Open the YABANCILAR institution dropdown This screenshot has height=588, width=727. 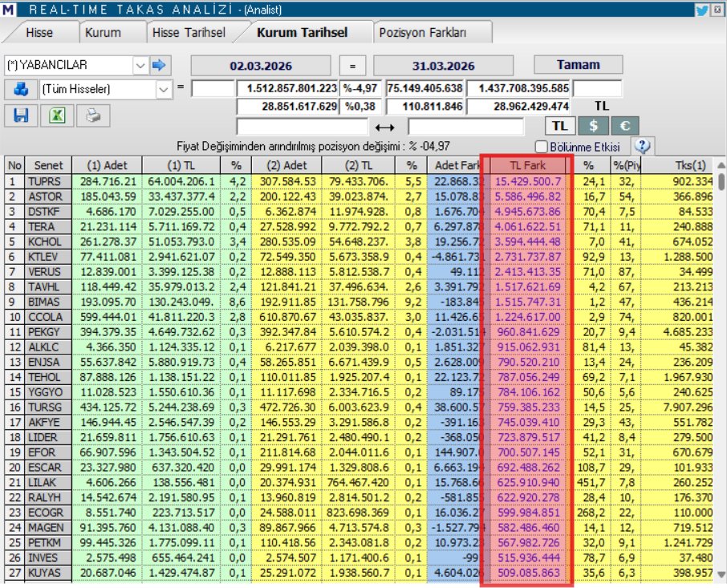(140, 65)
